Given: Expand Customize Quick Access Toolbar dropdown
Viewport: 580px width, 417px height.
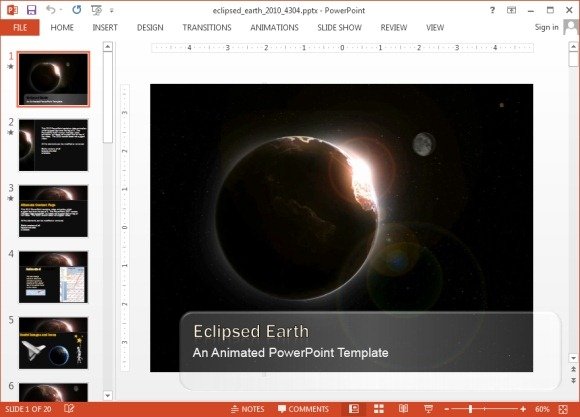Looking at the screenshot, I should click(x=112, y=11).
